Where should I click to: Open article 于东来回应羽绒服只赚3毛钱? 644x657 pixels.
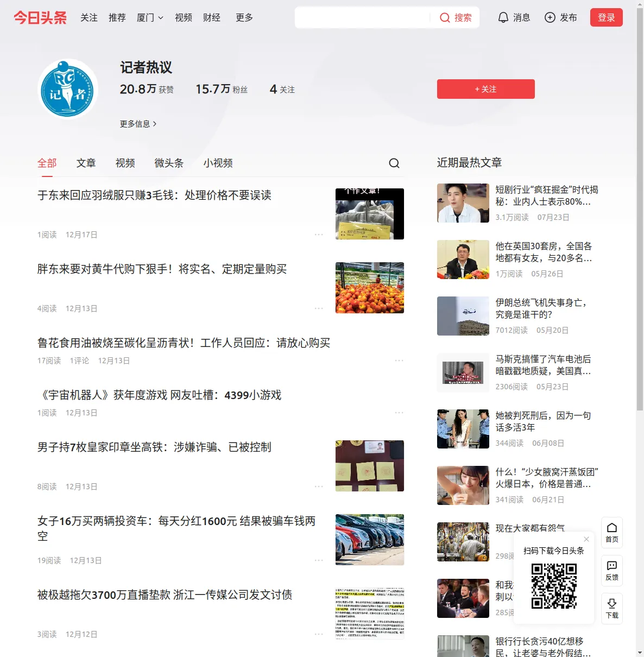154,195
